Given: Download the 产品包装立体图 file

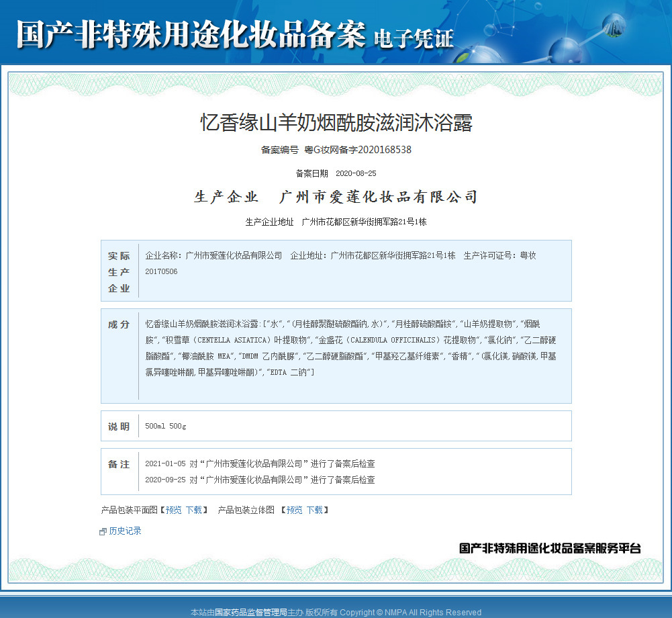Looking at the screenshot, I should click(x=315, y=510).
